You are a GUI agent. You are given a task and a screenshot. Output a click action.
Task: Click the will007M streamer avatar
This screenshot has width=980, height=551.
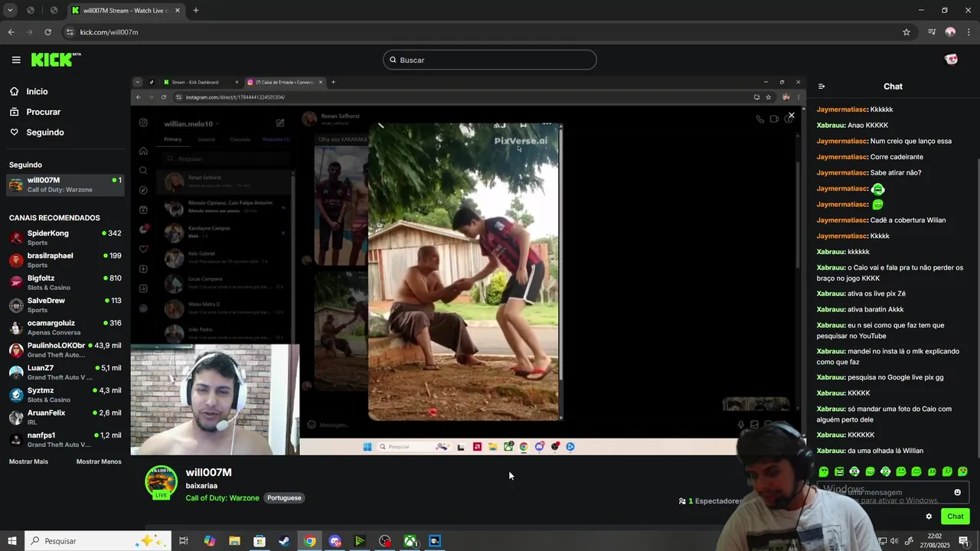pos(162,482)
